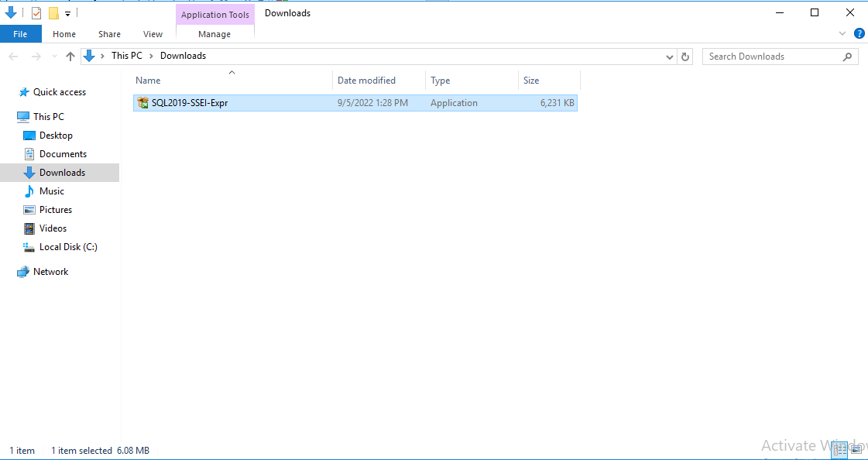Go back with the Back arrow
Viewport: 868px width, 460px height.
point(14,57)
